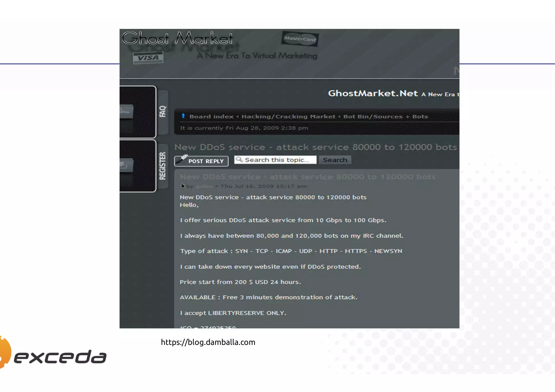Click the blue up-arrow breadcrumb icon

(x=183, y=116)
